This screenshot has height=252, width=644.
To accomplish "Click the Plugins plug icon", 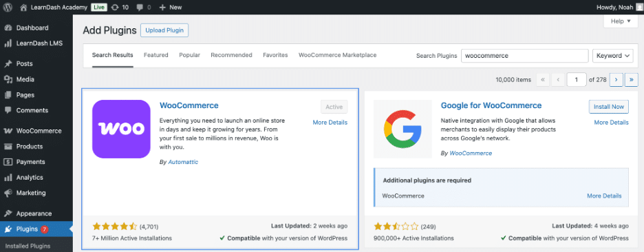I will (x=8, y=229).
